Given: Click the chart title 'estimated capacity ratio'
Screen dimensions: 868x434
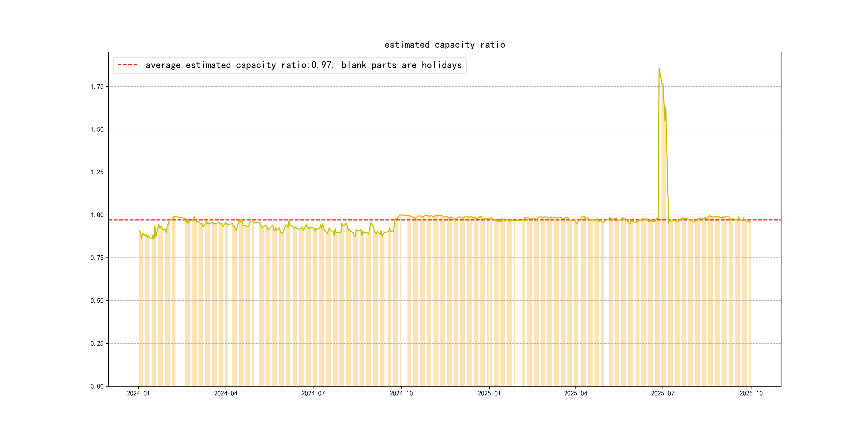Looking at the screenshot, I should pyautogui.click(x=444, y=45).
